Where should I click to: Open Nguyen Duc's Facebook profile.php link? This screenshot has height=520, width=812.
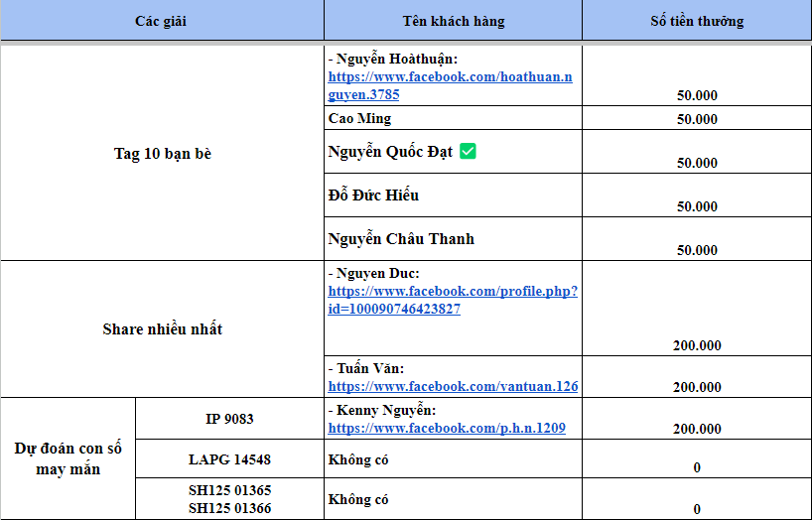(x=453, y=292)
